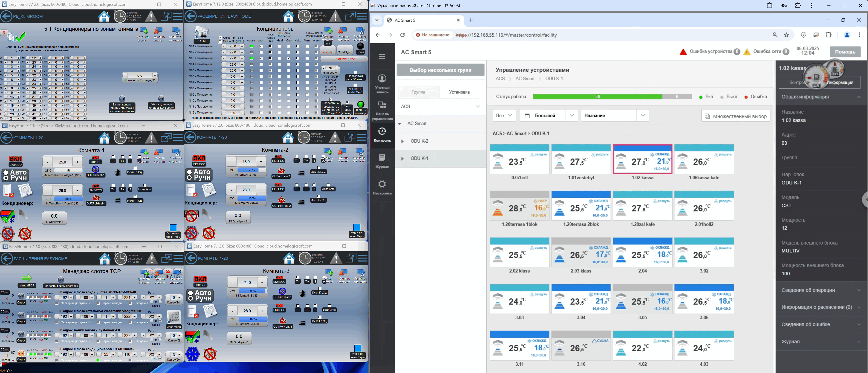Switch to the Установка tab
The height and width of the screenshot is (373, 868).
pyautogui.click(x=459, y=92)
